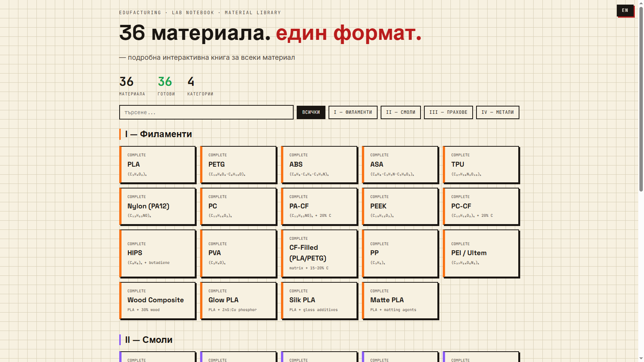
Task: Open the PC-CF material card
Action: pos(481,206)
